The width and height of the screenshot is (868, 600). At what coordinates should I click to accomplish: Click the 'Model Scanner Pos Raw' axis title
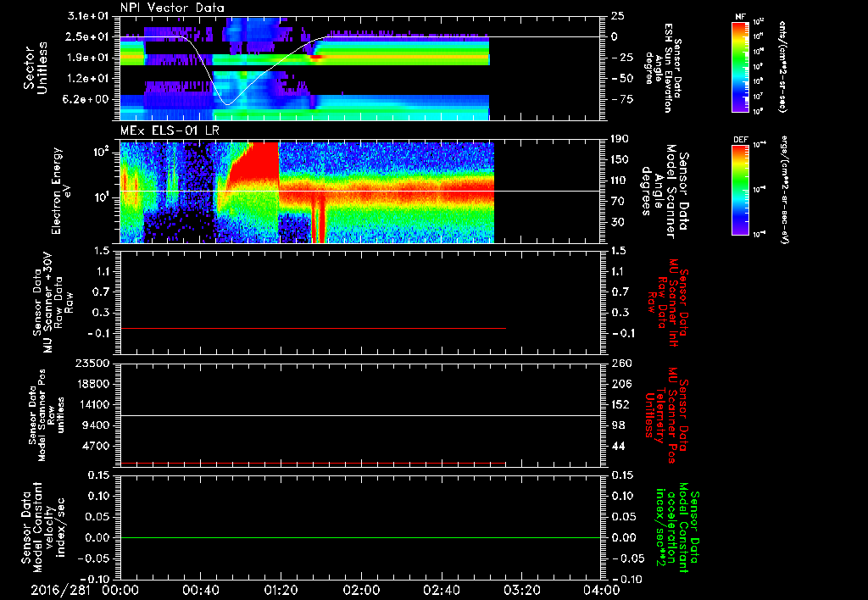point(47,416)
